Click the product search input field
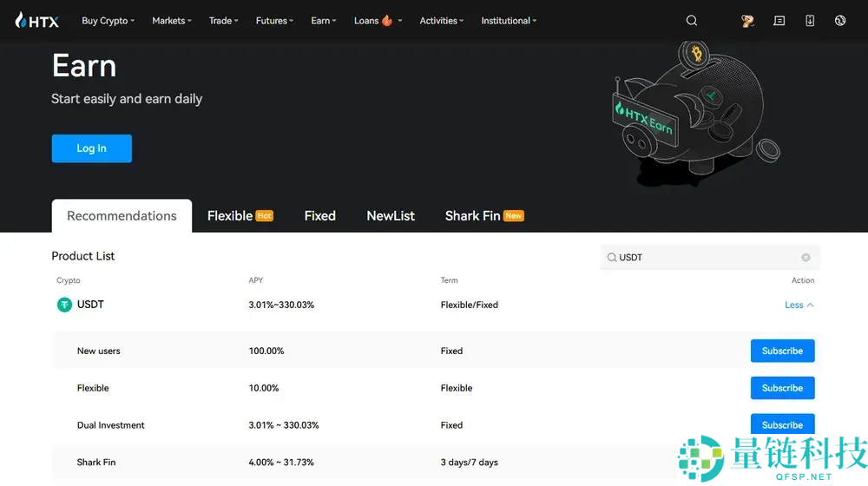 click(703, 258)
